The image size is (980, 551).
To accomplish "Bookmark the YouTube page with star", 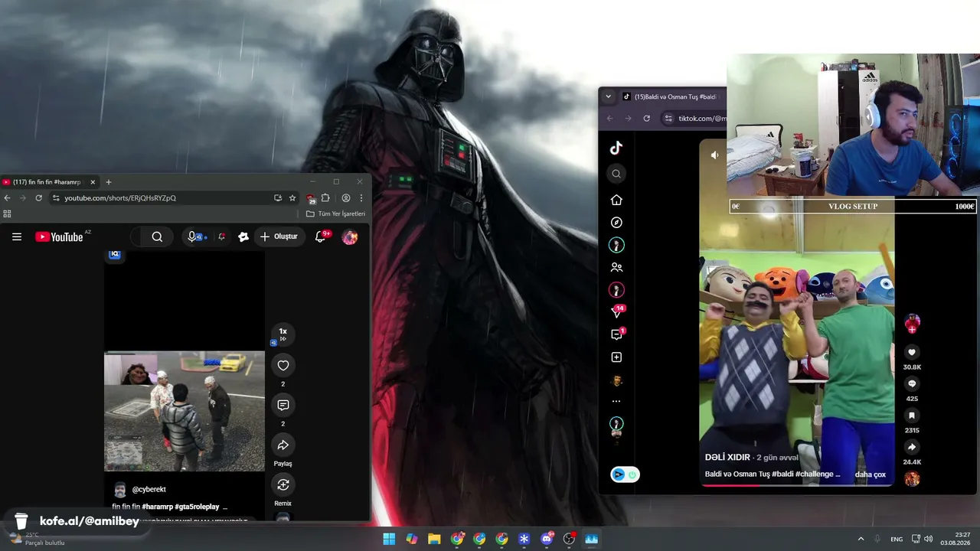I will 292,198.
